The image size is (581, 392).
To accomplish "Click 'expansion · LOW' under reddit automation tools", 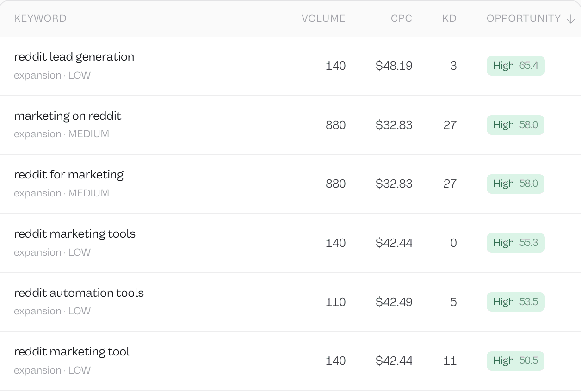I will [52, 311].
